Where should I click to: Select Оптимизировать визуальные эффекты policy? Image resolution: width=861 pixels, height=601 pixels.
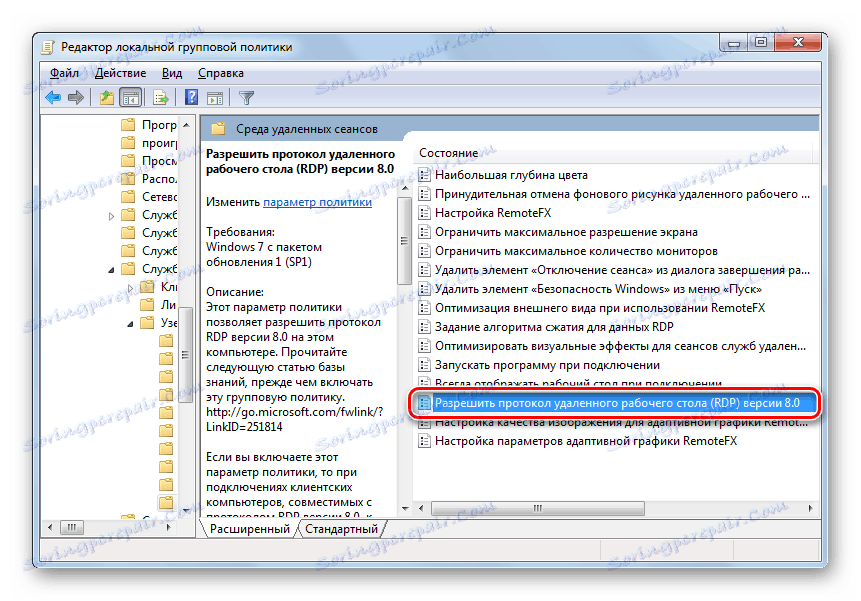(620, 346)
